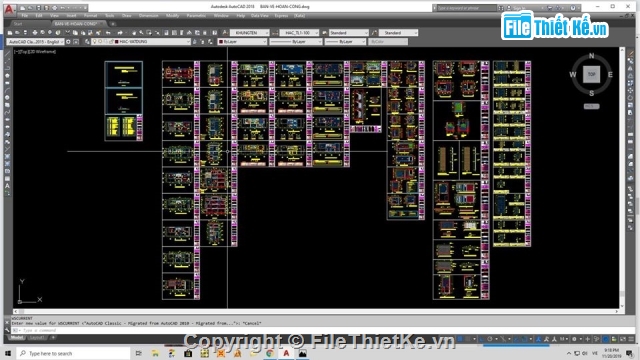The image size is (640, 360).
Task: Expand the KHUNGTEN text style dropdown
Action: click(249, 33)
